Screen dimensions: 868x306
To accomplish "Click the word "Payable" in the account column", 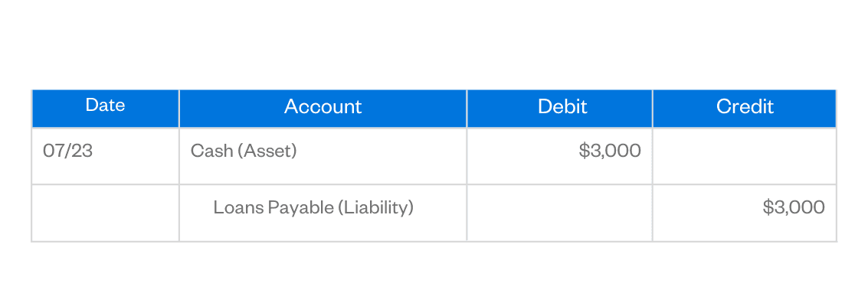I will 300,207.
